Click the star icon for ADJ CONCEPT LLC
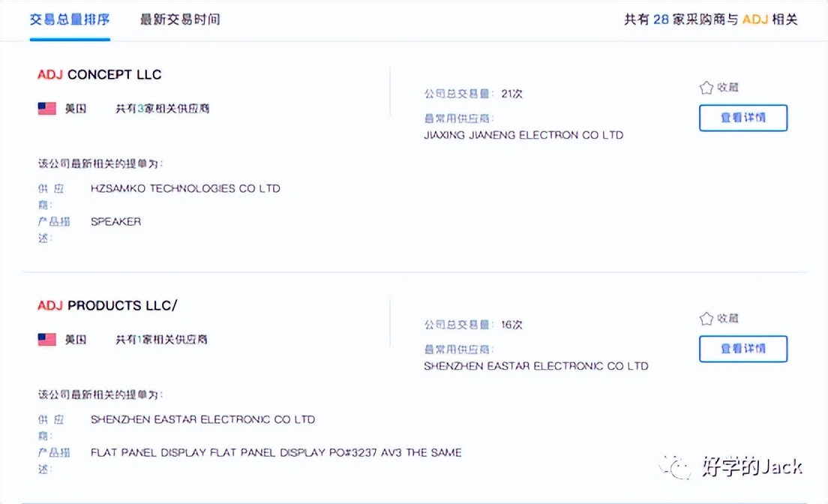 point(706,88)
